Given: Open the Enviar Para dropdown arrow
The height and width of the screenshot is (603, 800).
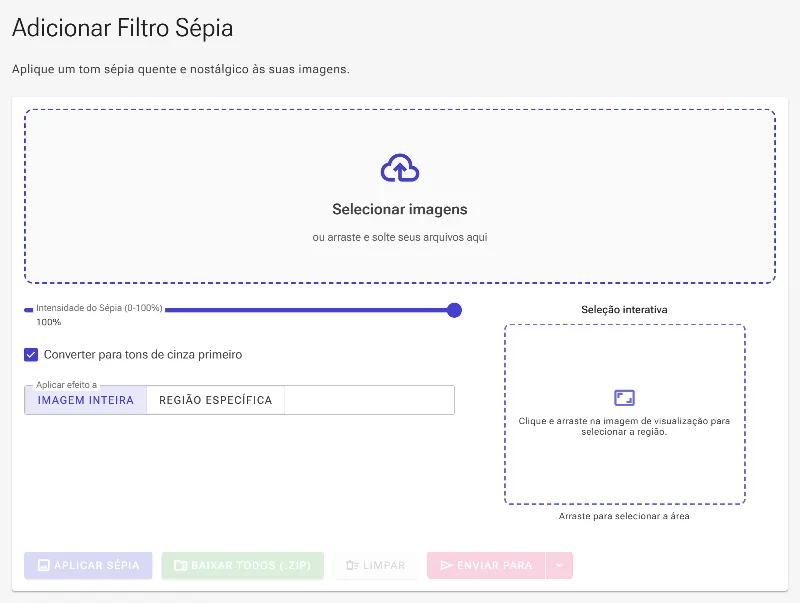Looking at the screenshot, I should (x=559, y=565).
